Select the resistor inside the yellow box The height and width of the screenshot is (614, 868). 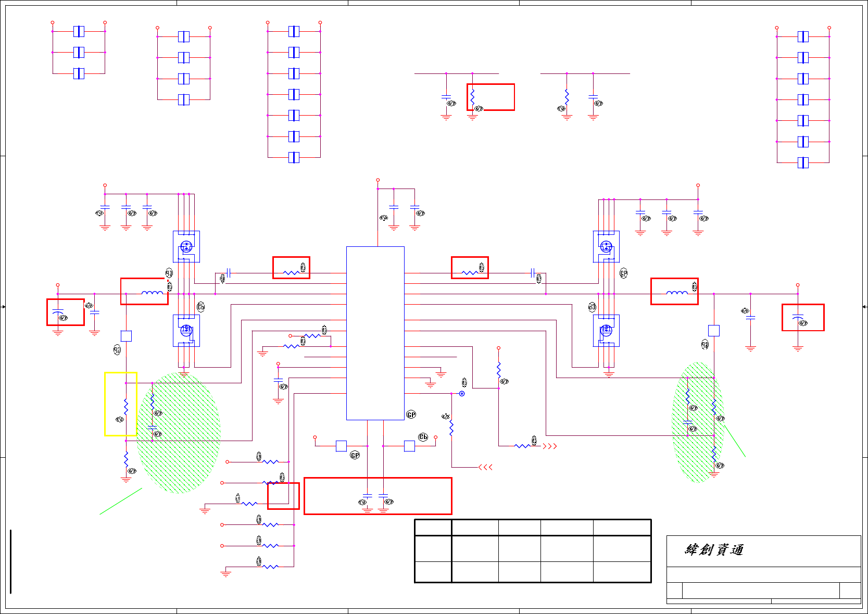coord(126,406)
